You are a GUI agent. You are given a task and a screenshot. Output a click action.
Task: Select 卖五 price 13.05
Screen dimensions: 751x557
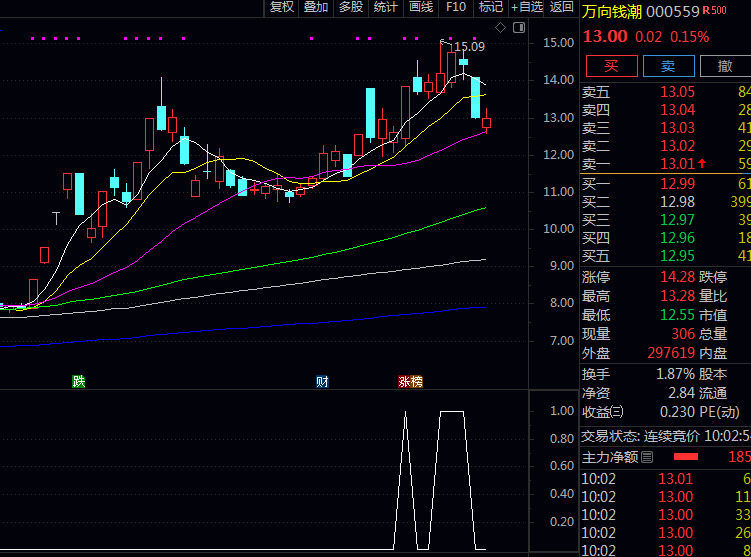(x=677, y=92)
